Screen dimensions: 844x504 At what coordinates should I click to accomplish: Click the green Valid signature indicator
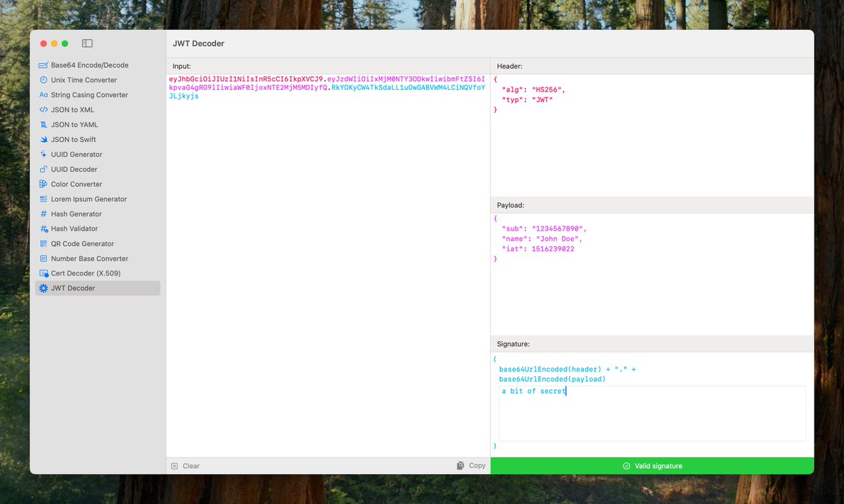[652, 465]
